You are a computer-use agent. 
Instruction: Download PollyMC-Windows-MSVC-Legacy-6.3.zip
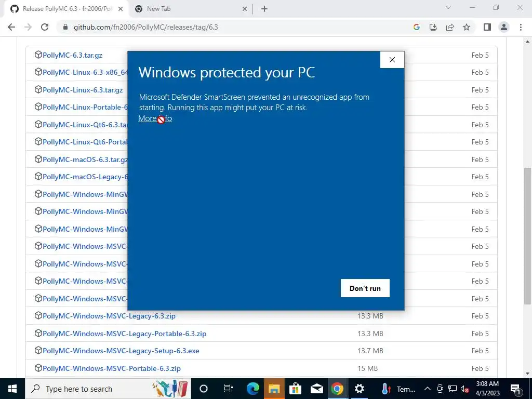[109, 316]
